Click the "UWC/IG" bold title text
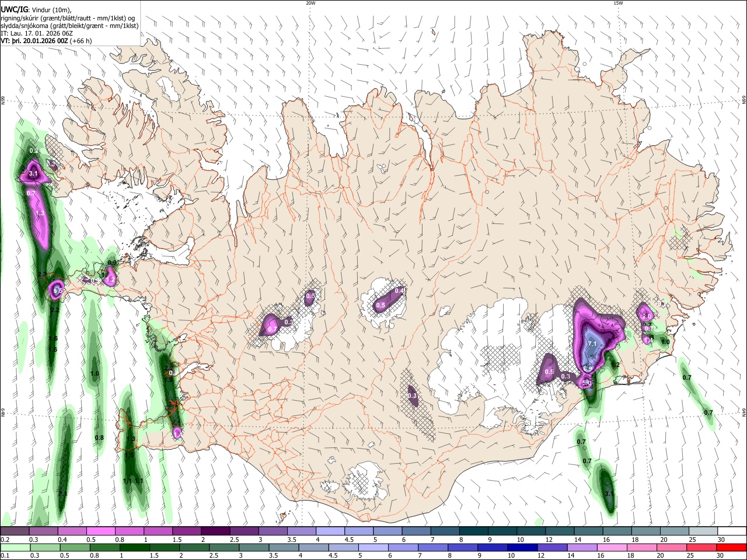Image resolution: width=747 pixels, height=560 pixels. point(14,9)
